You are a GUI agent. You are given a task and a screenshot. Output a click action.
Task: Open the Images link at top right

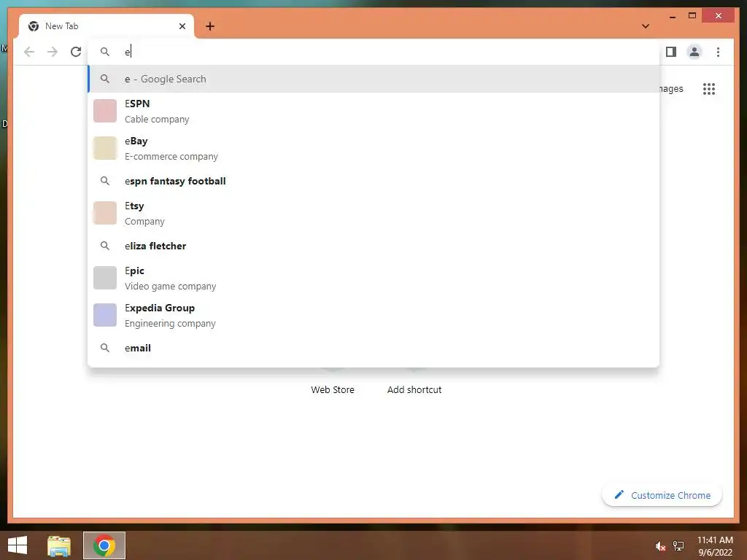click(x=671, y=88)
